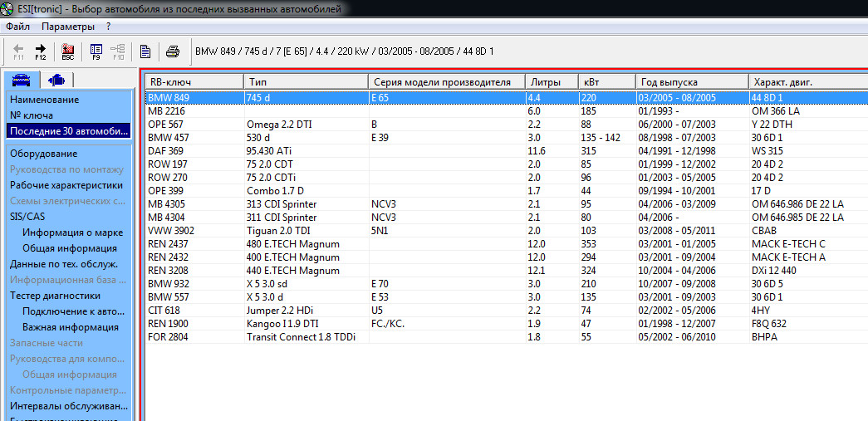Click the F10 tree structure icon

[118, 51]
